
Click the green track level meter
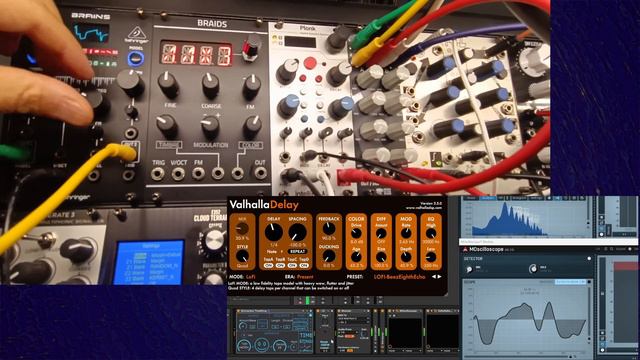click(x=308, y=301)
